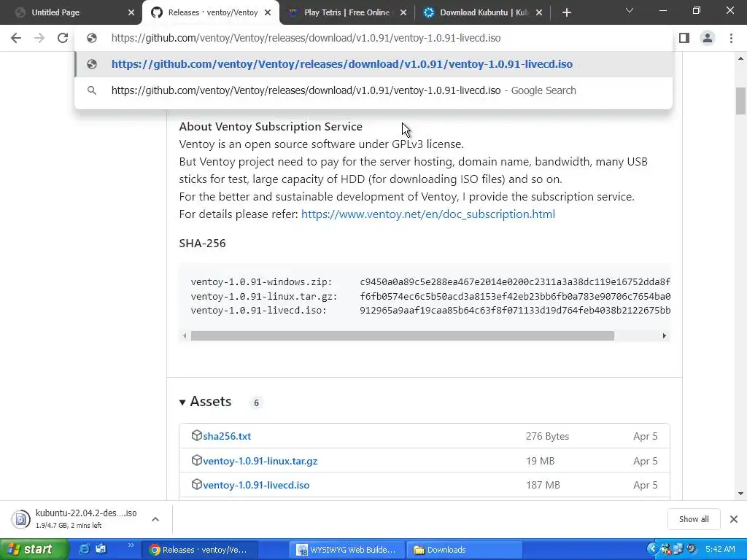Close the Untitled Page tab
Image resolution: width=747 pixels, height=560 pixels.
point(131,12)
